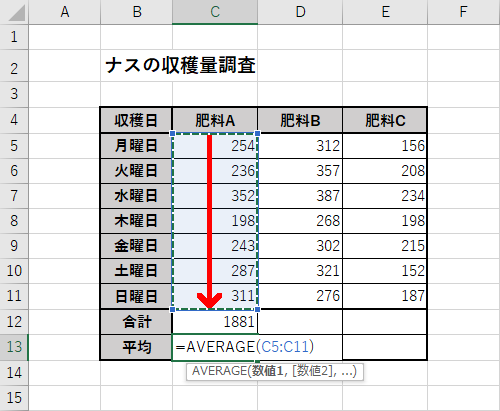Select cell with value 387
500x411 pixels.
click(x=300, y=196)
